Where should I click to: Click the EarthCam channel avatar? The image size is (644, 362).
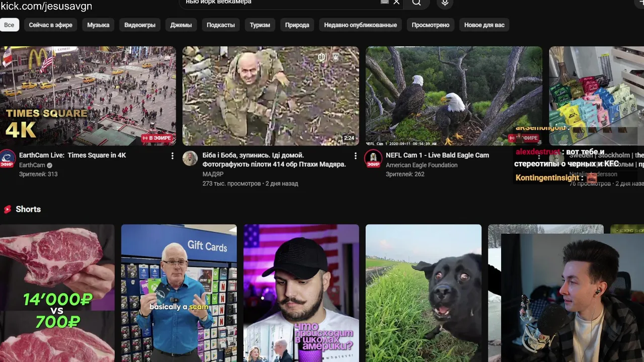pos(8,158)
